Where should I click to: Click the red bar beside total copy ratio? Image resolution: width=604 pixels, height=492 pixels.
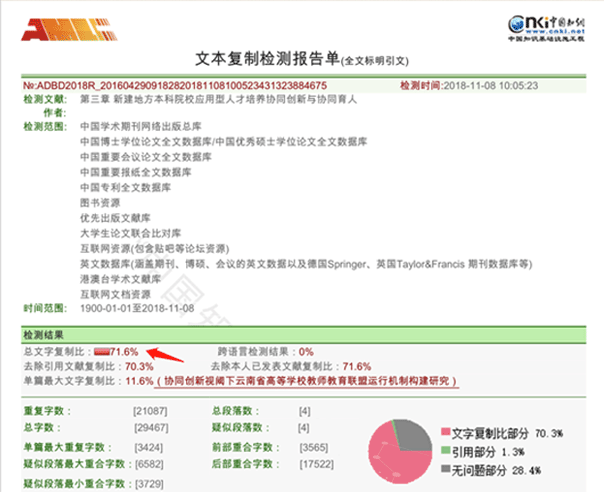click(x=102, y=353)
